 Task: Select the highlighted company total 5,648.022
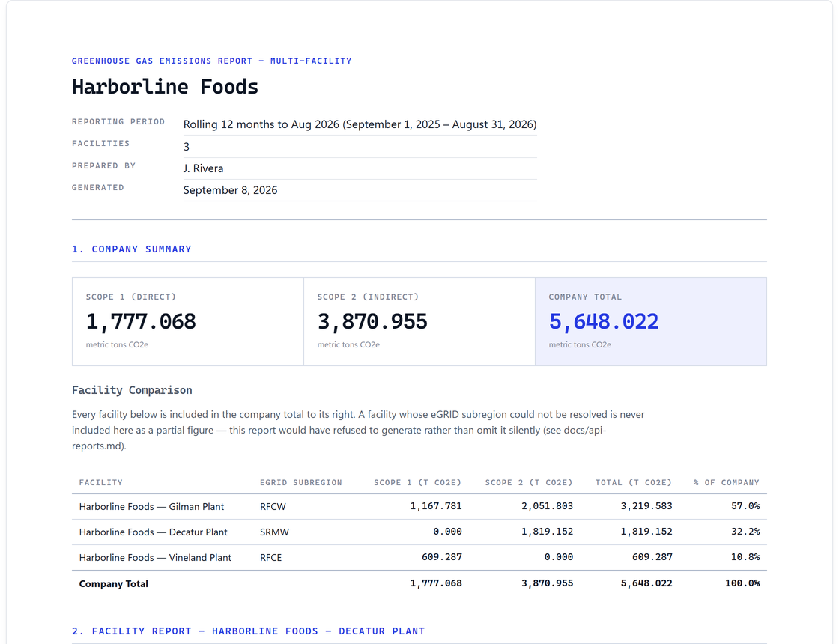click(604, 321)
